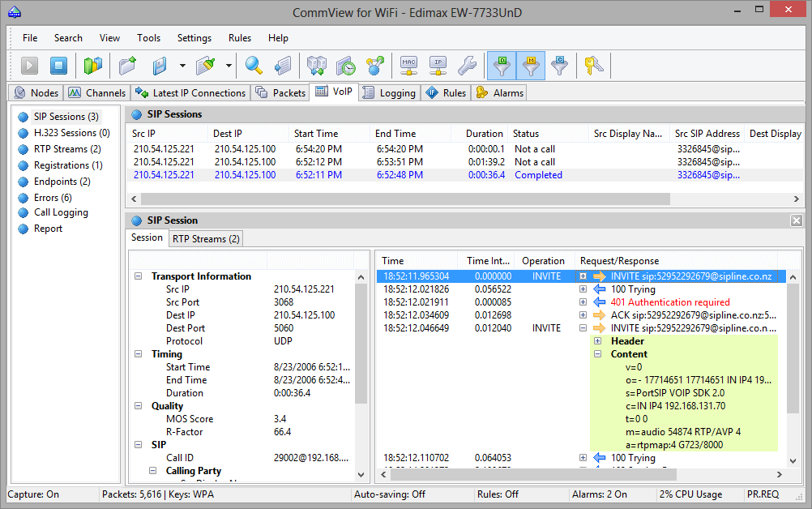
Task: Click the Node Reassociation toolbar icon
Action: point(375,65)
